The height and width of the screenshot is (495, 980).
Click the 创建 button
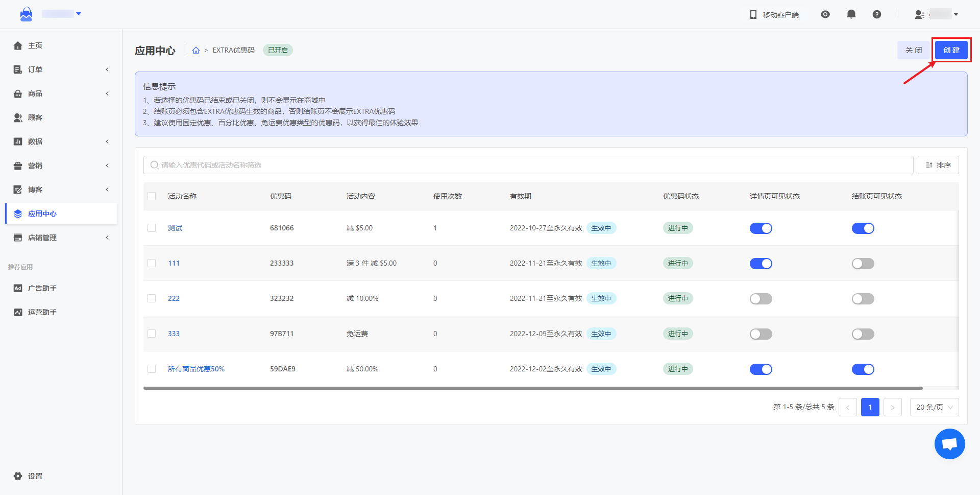(951, 50)
